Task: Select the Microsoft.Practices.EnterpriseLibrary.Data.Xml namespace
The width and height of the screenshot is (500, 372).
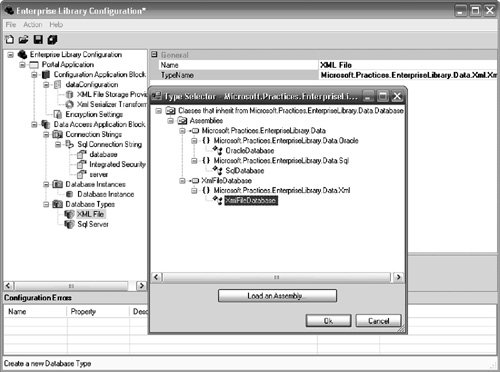Action: (x=282, y=190)
